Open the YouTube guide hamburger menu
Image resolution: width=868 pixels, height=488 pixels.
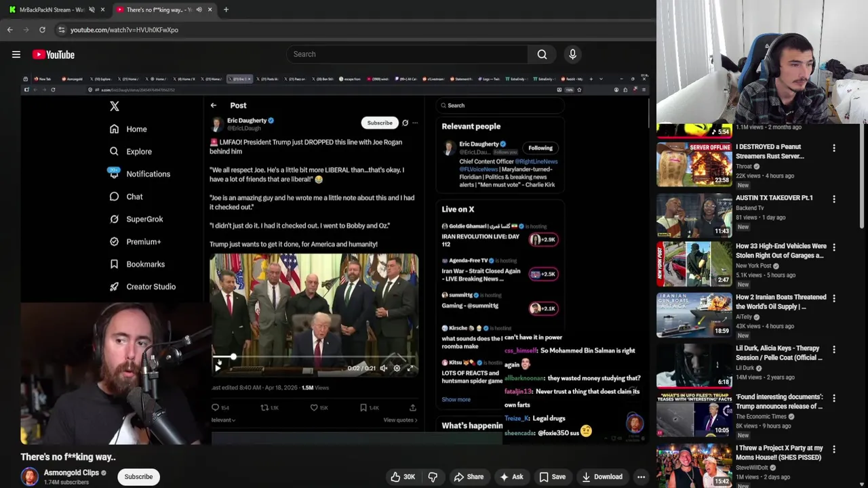click(16, 54)
